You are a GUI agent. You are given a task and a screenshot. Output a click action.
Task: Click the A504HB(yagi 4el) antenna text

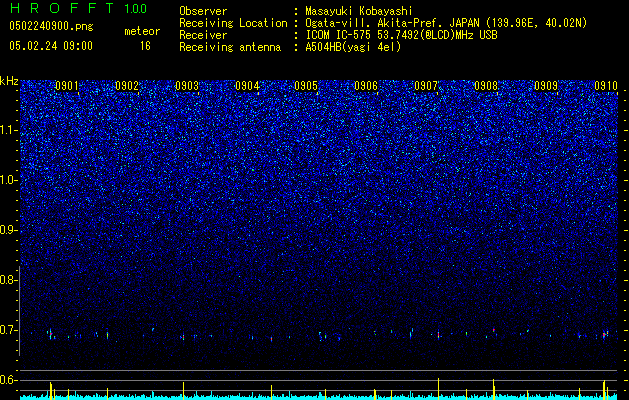[x=353, y=47]
